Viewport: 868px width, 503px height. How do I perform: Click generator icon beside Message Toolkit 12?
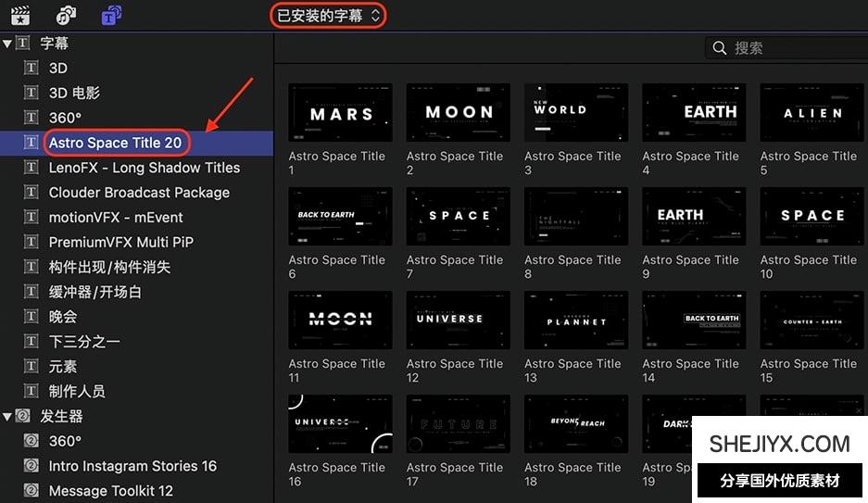(x=31, y=491)
